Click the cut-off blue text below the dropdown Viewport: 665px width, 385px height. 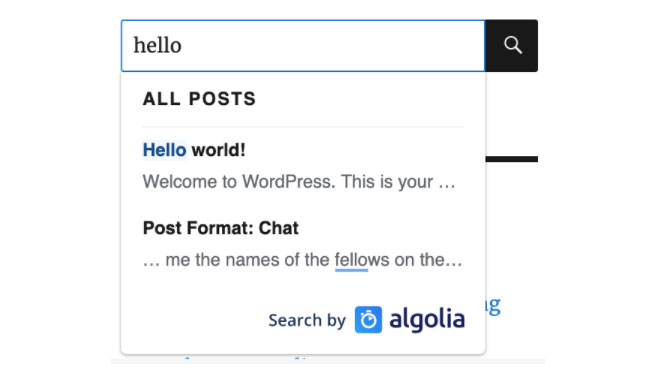click(246, 359)
